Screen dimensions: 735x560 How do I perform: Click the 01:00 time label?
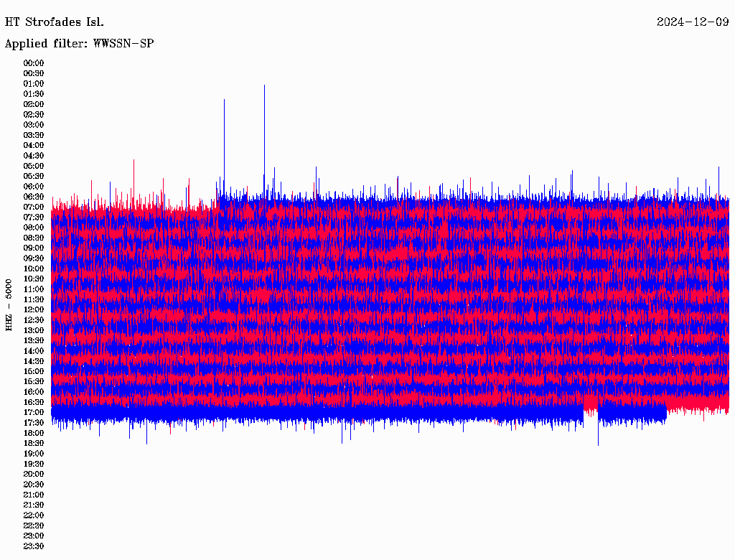(x=34, y=83)
